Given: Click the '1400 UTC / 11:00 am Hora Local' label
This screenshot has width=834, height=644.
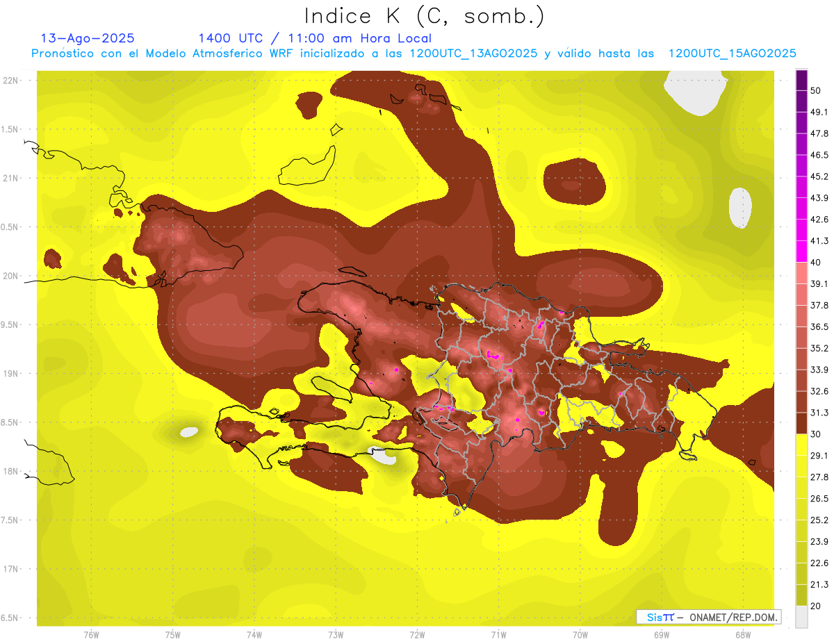Looking at the screenshot, I should point(315,38).
